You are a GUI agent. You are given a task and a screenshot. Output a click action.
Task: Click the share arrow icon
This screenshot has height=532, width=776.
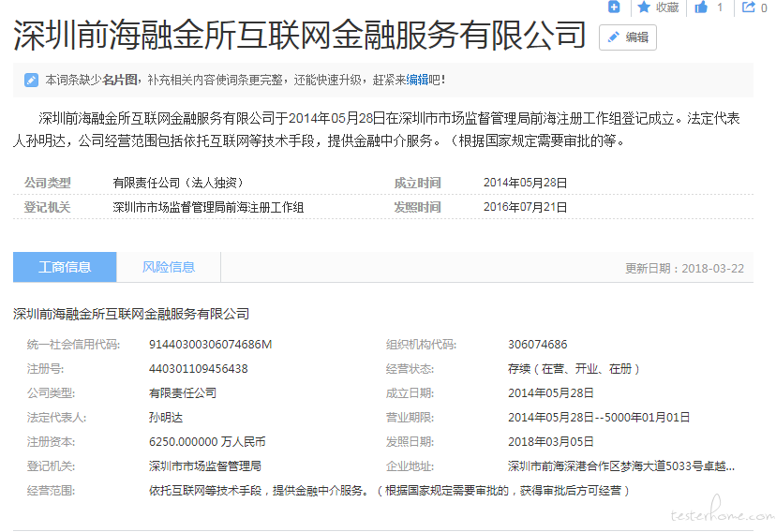point(748,7)
